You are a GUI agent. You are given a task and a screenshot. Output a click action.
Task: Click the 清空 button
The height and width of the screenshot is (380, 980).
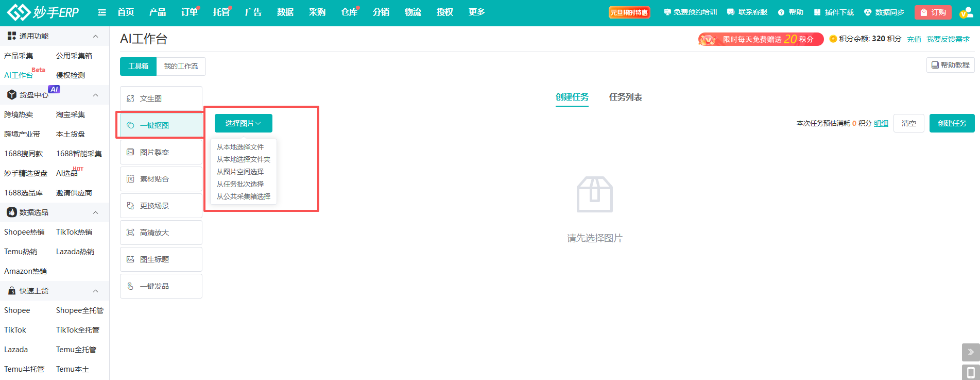tap(909, 123)
